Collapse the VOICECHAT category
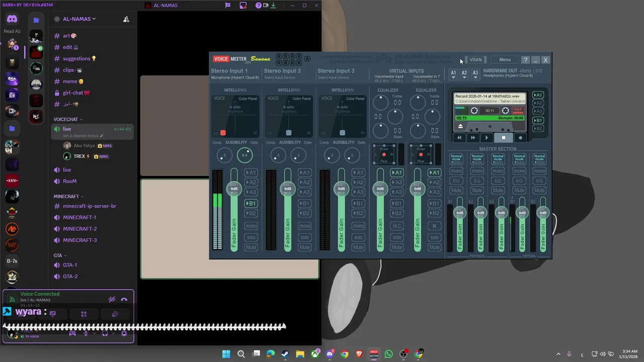This screenshot has height=362, width=644. 68,119
